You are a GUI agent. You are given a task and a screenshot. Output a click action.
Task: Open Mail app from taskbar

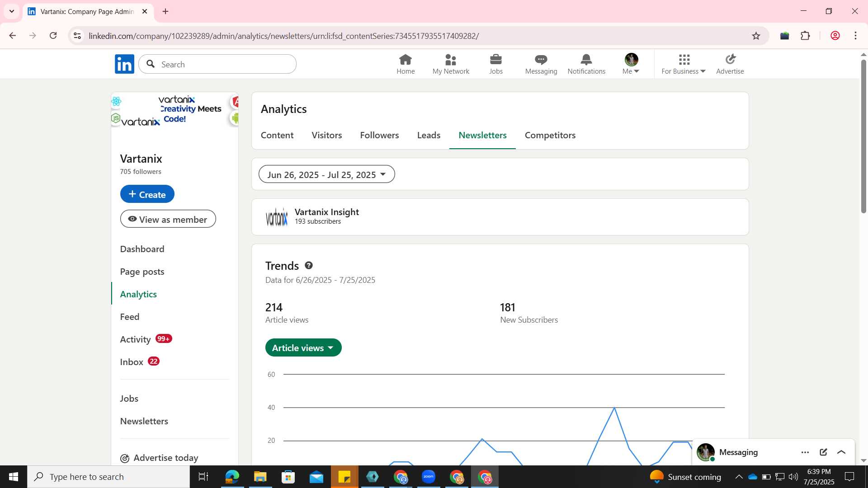(x=316, y=477)
